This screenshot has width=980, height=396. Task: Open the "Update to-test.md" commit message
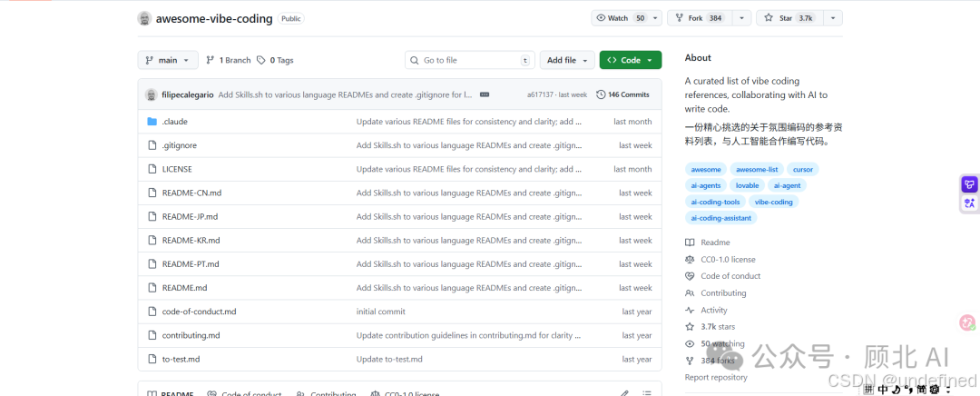click(x=389, y=359)
